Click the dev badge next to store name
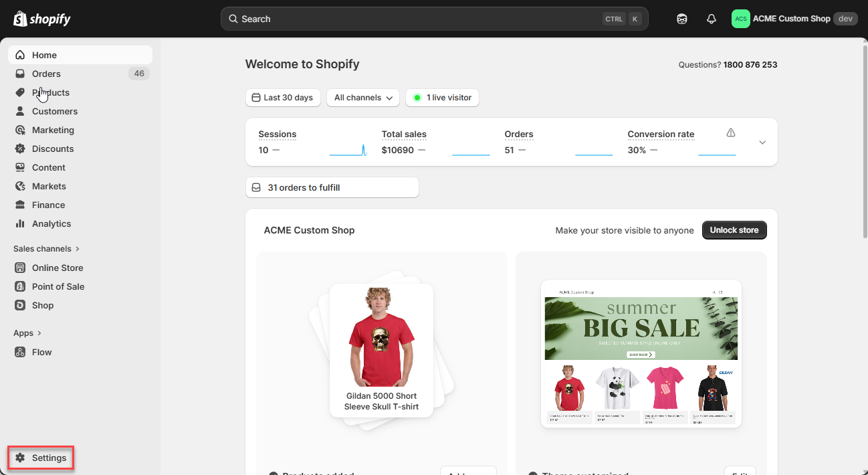This screenshot has width=868, height=475. click(845, 19)
